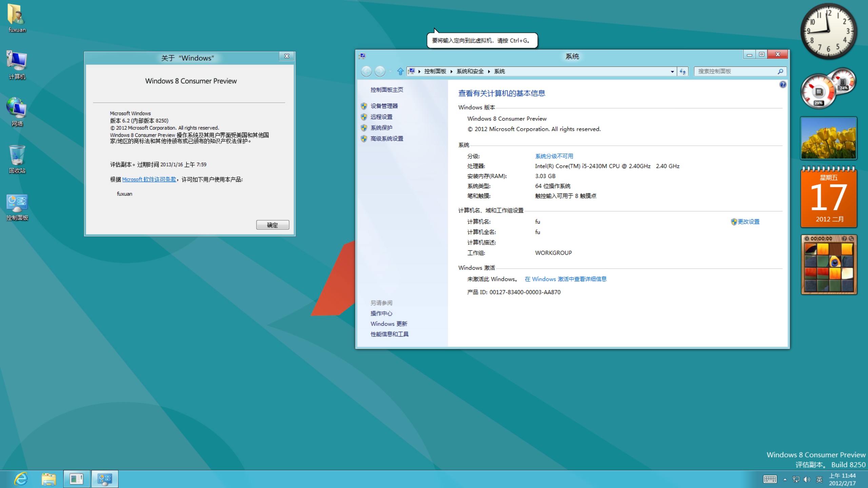Open 性能信息和工具 link
This screenshot has width=868, height=488.
pos(389,334)
